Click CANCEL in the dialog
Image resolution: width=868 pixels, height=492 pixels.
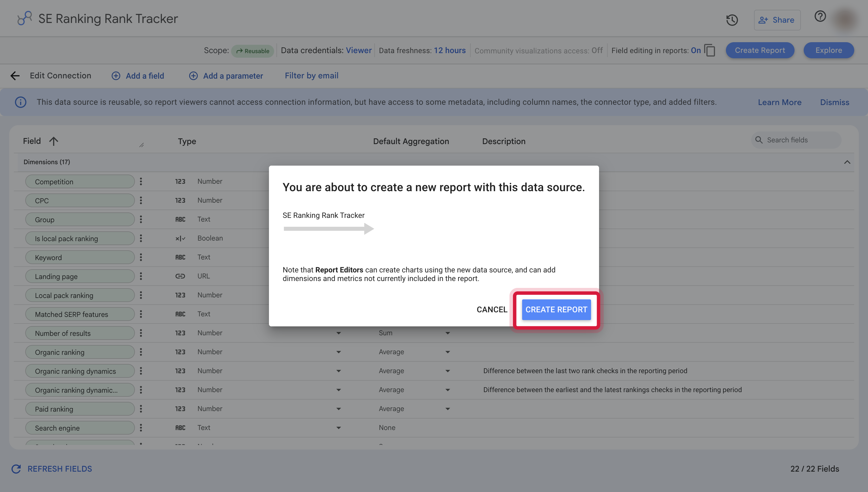pyautogui.click(x=492, y=309)
